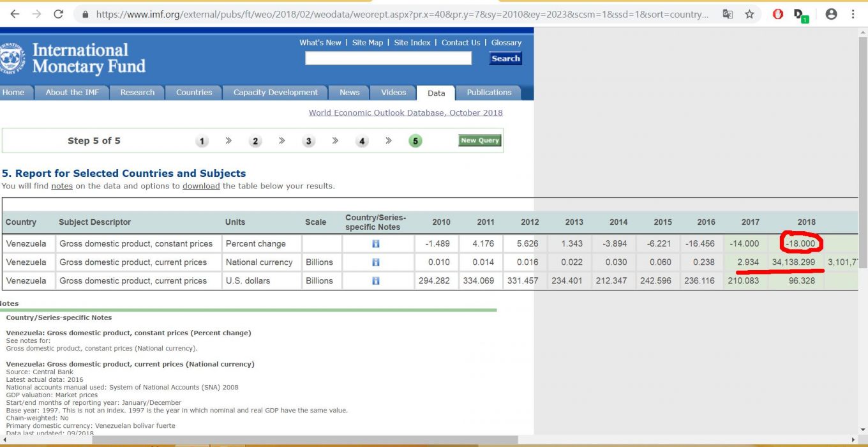Click the What's New link
Image resolution: width=868 pixels, height=447 pixels.
tap(320, 43)
